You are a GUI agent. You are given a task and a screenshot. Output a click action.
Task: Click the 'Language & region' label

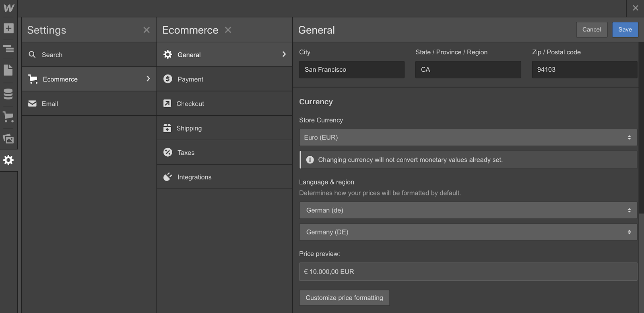click(x=326, y=182)
